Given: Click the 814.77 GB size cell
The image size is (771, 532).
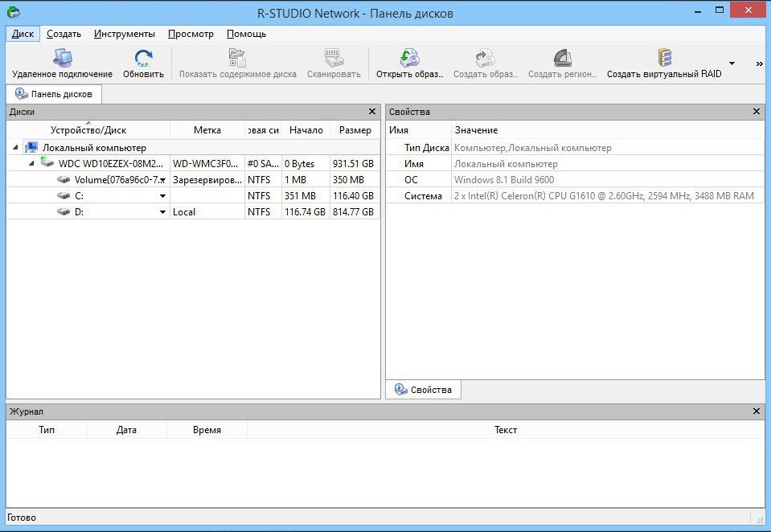Looking at the screenshot, I should coord(353,212).
